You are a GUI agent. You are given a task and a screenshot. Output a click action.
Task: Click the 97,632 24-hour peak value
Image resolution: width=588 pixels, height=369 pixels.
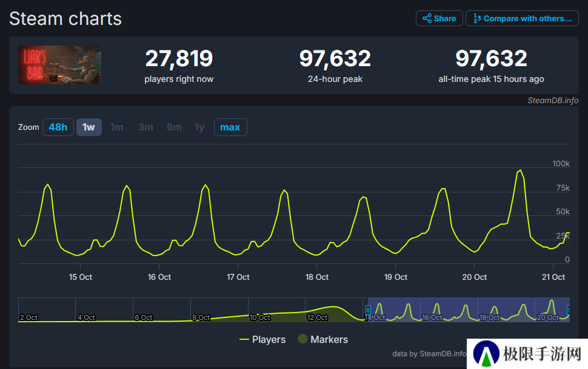click(335, 58)
